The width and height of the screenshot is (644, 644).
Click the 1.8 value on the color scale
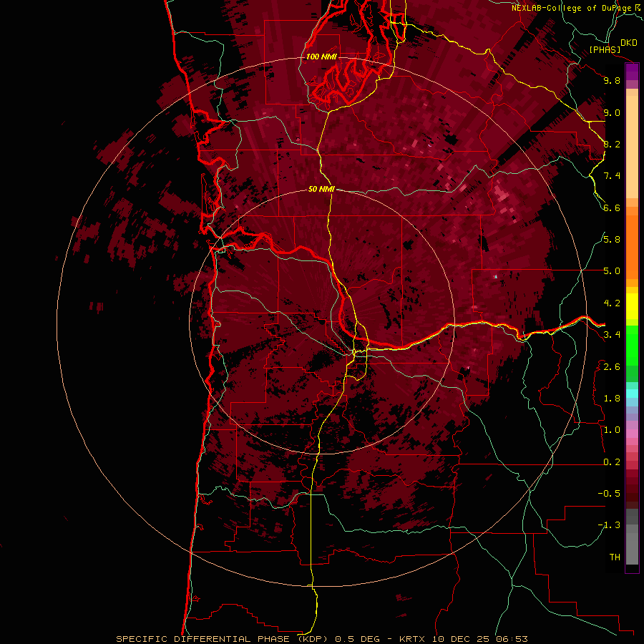612,399
